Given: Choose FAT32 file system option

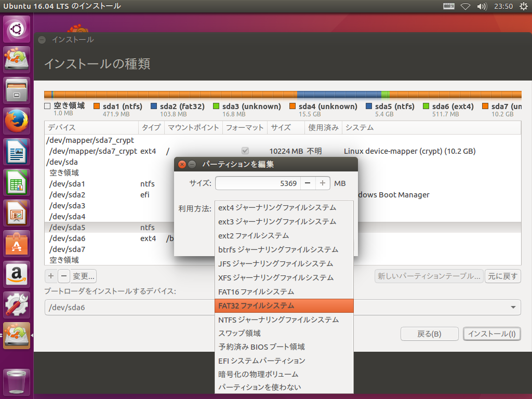Looking at the screenshot, I should [284, 305].
